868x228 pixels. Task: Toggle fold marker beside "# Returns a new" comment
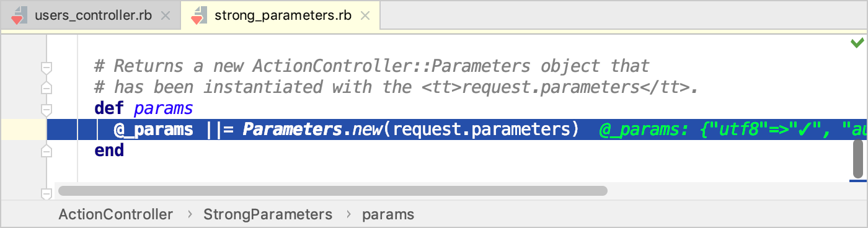click(46, 67)
